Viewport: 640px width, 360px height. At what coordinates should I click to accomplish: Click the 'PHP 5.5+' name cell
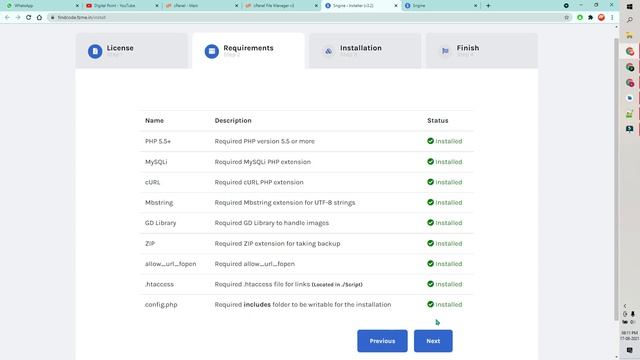point(158,141)
